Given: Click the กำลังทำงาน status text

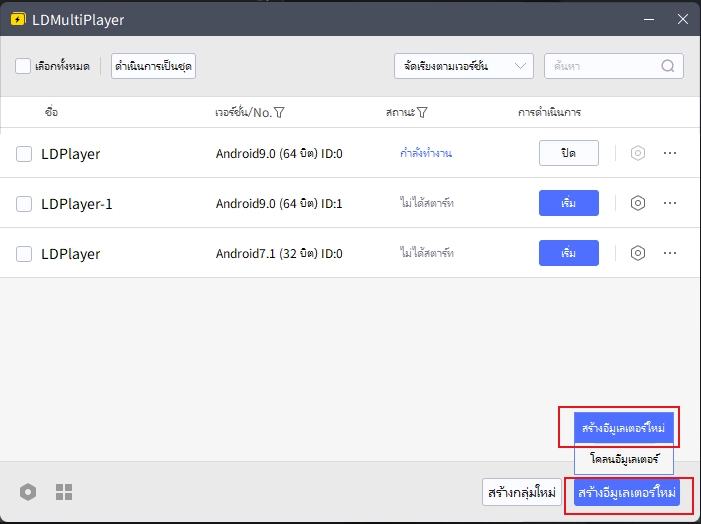Looking at the screenshot, I should (426, 153).
